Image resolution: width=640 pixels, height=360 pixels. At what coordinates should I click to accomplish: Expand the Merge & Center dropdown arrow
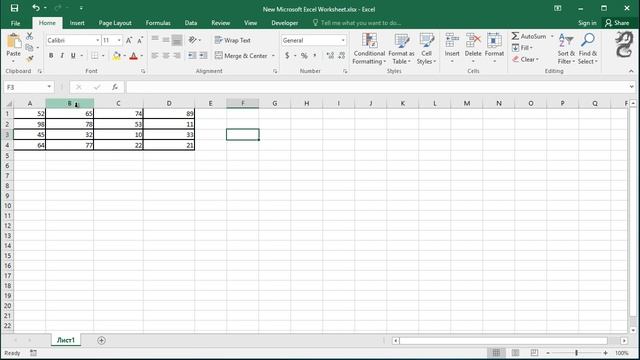(273, 56)
